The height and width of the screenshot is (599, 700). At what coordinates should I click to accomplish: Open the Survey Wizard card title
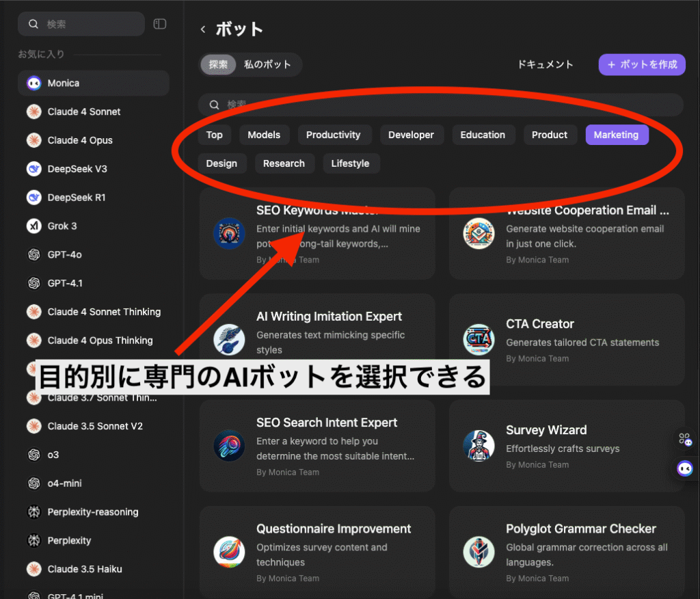click(x=546, y=430)
